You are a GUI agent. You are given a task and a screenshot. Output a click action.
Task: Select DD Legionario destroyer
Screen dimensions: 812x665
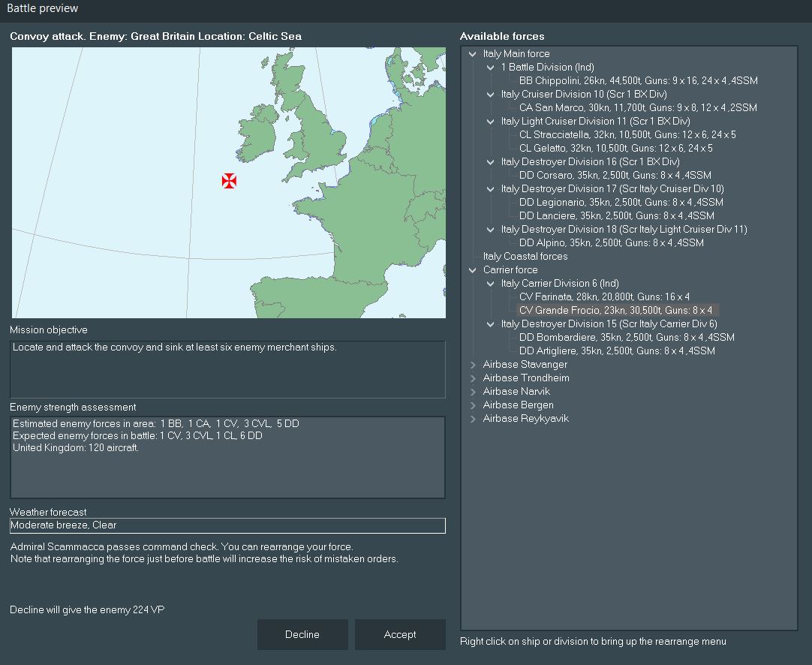pyautogui.click(x=621, y=203)
